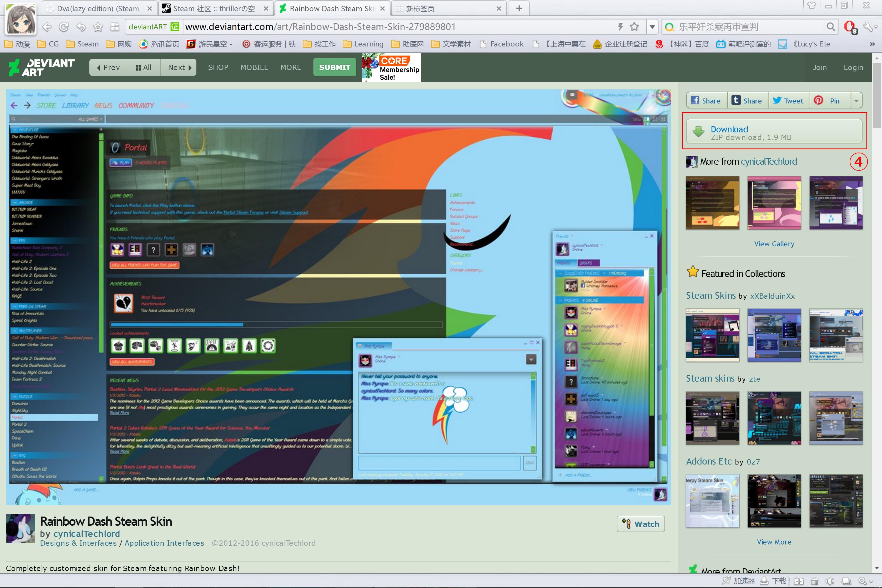Click the bookmark star in the address bar

(x=634, y=27)
